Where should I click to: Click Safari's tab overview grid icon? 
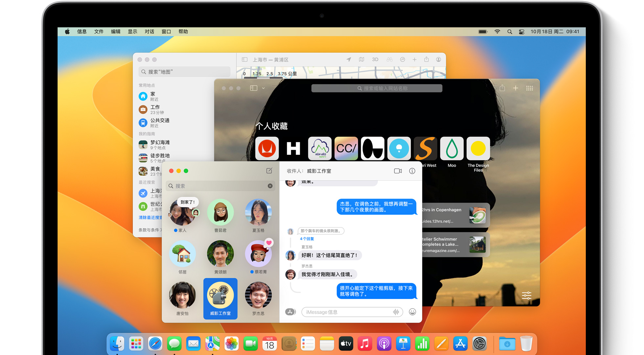coord(529,88)
